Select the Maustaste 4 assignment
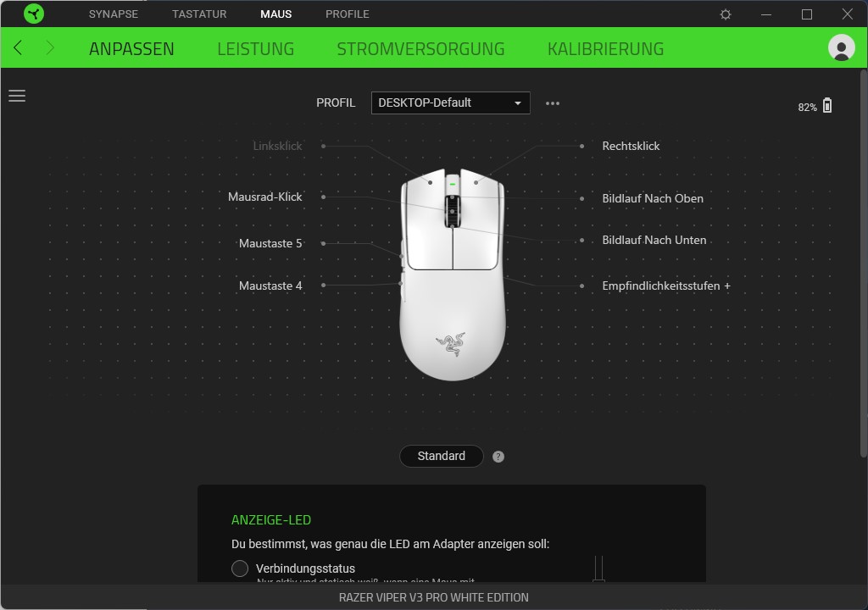The image size is (868, 610). click(270, 286)
